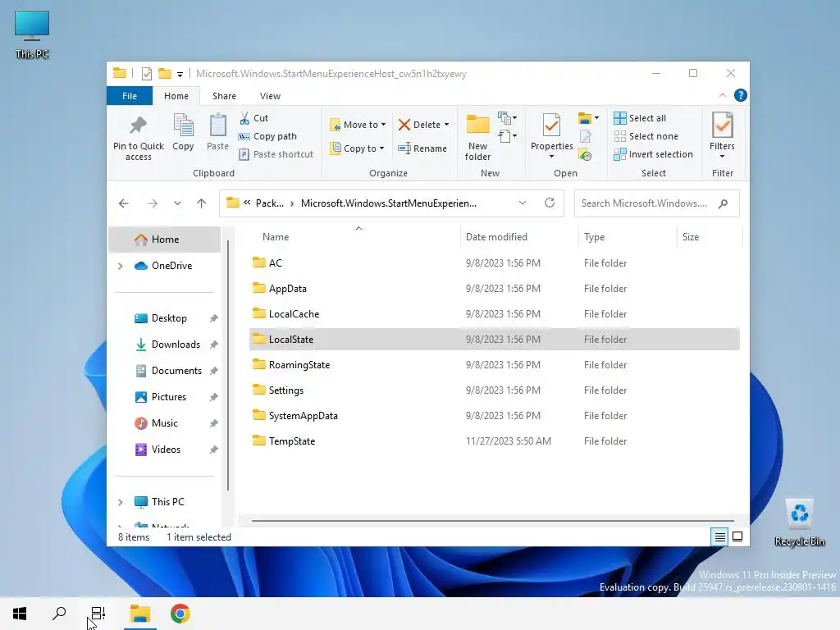Open Google Chrome from the taskbar
Viewport: 840px width, 630px height.
pyautogui.click(x=180, y=614)
